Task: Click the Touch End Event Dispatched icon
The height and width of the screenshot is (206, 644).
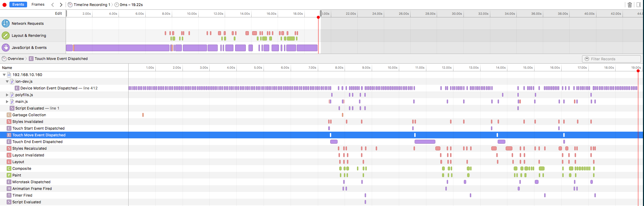Action: pos(9,142)
